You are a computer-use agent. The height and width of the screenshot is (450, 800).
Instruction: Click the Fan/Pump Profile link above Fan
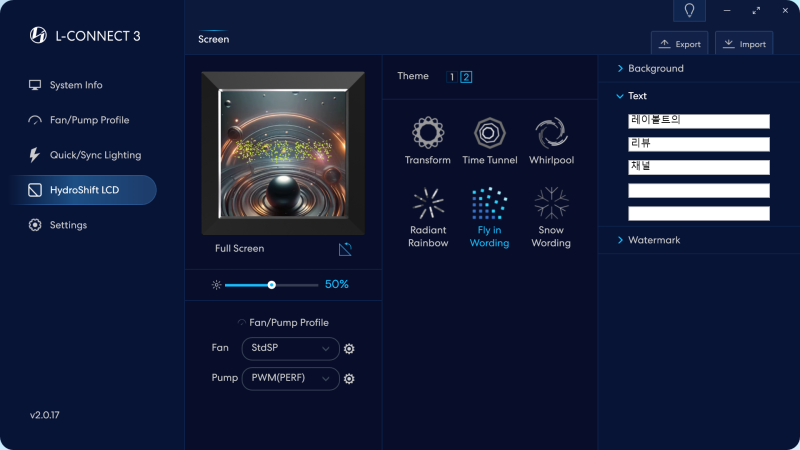[x=283, y=322]
